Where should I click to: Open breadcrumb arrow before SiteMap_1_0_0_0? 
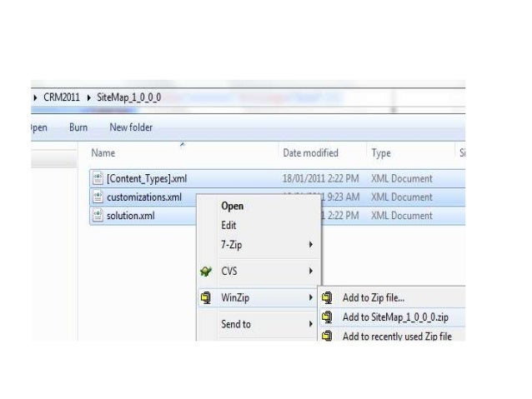(88, 97)
